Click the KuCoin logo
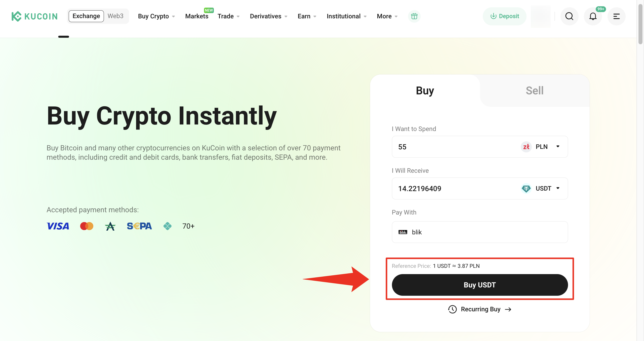Viewport: 644px width, 341px height. [34, 16]
